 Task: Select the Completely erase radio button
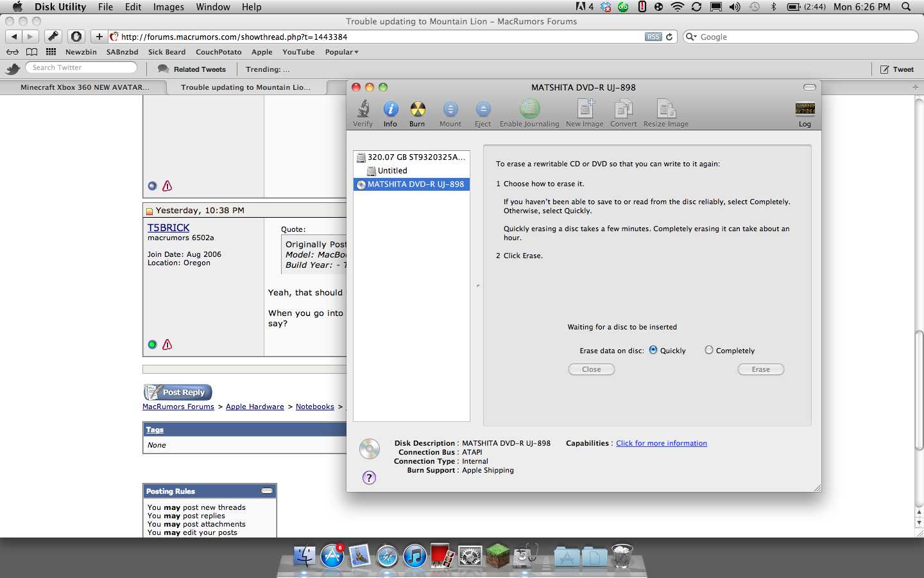[709, 350]
